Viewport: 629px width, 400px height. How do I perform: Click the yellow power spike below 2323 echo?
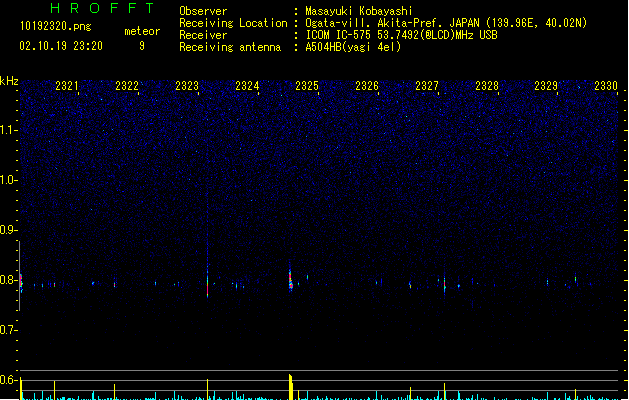pyautogui.click(x=207, y=389)
